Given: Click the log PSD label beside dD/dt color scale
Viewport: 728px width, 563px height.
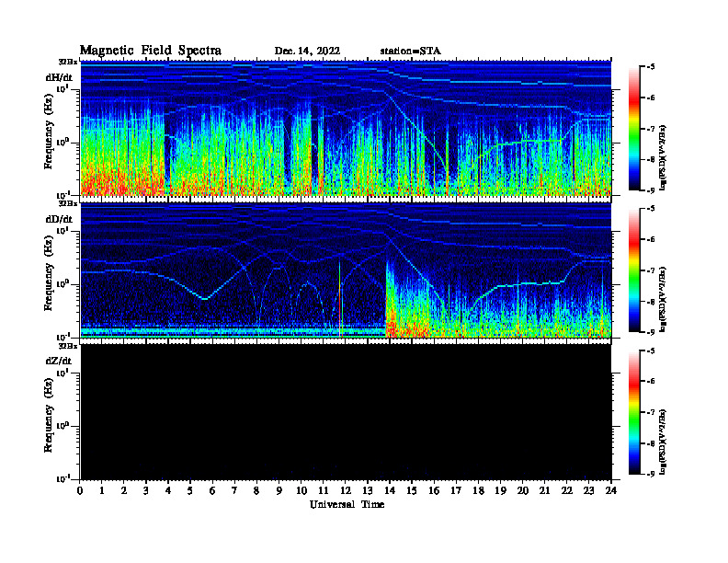Looking at the screenshot, I should [x=663, y=299].
